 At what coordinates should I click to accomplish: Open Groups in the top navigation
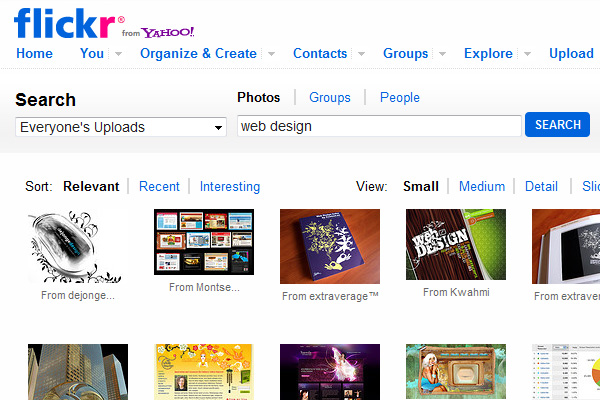[x=406, y=54]
